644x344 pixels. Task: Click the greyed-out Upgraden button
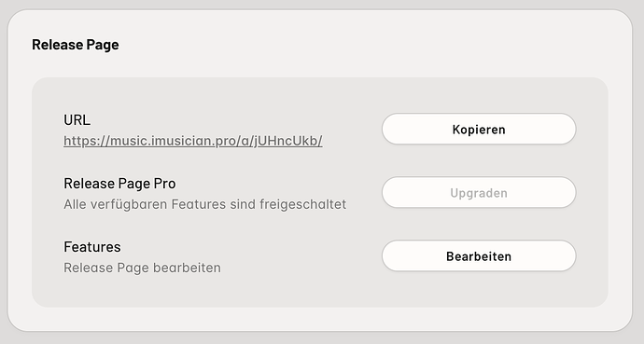(479, 193)
